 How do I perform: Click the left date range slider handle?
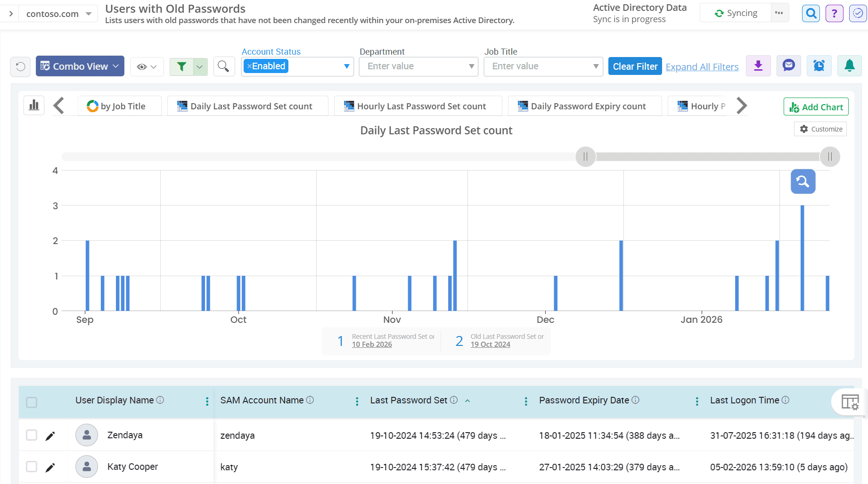pyautogui.click(x=585, y=157)
